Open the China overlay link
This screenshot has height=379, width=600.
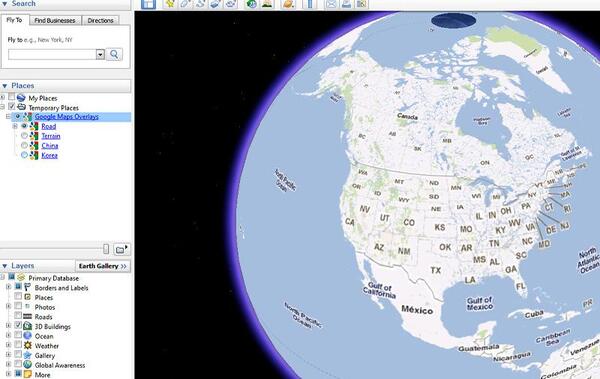[x=50, y=145]
